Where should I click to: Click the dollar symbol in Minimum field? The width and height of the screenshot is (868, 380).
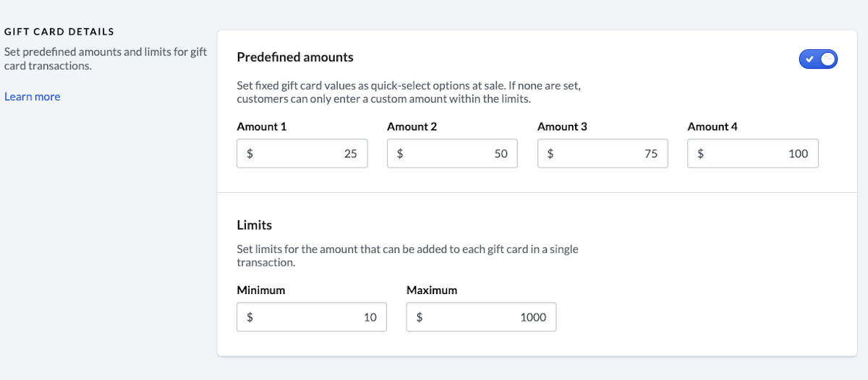(250, 316)
